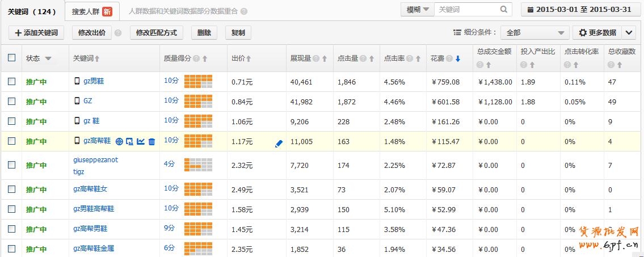The width and height of the screenshot is (644, 257).
Task: Expand the arrow next to 更多数据
Action: 629,33
